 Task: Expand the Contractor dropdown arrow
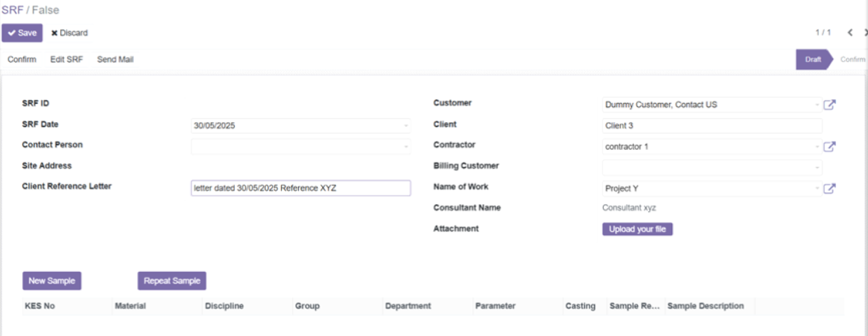(x=818, y=147)
